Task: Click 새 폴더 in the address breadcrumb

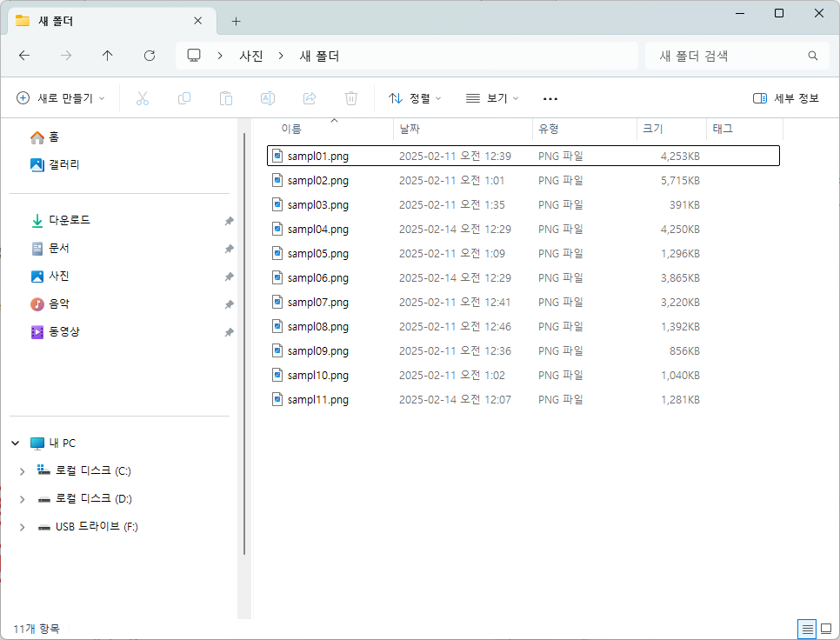Action: (x=319, y=56)
